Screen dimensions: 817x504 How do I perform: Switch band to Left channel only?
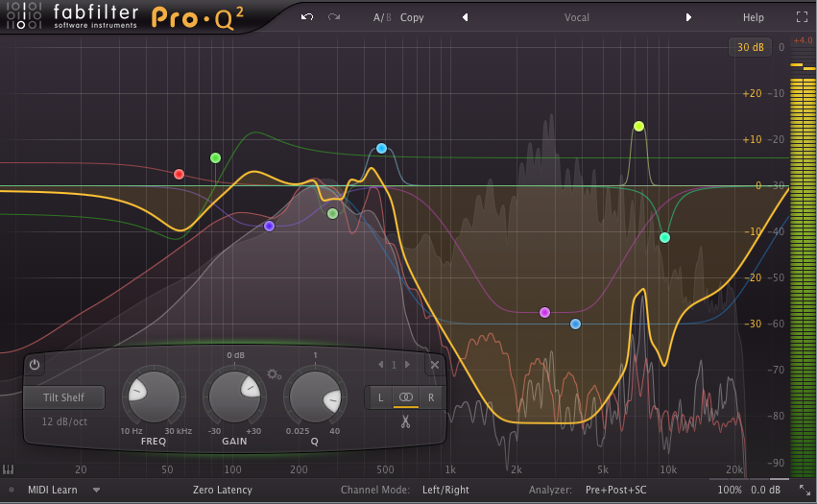(380, 396)
